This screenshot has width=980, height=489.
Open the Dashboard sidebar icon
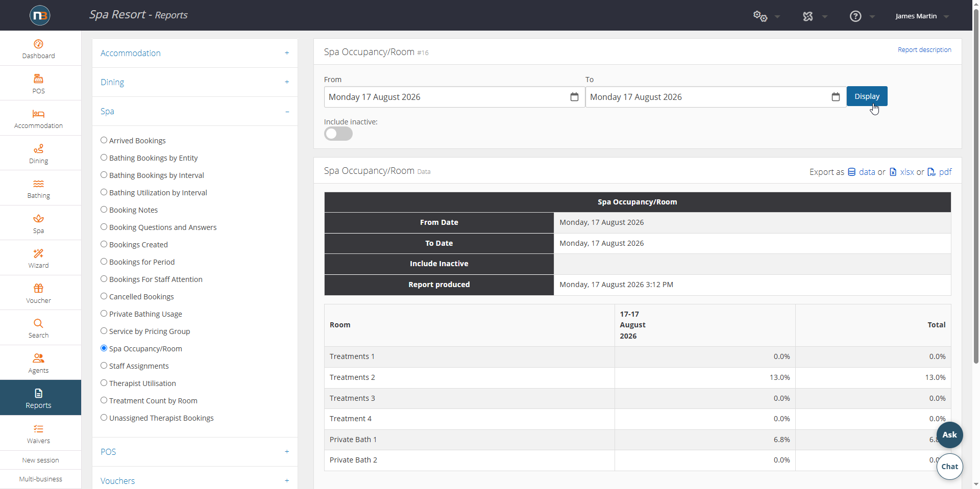(x=38, y=44)
